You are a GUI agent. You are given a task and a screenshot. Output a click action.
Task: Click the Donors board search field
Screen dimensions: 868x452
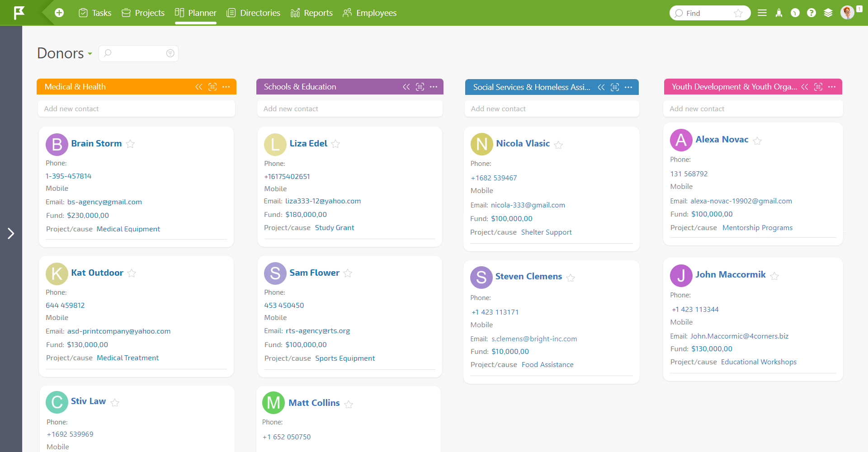[x=138, y=53]
